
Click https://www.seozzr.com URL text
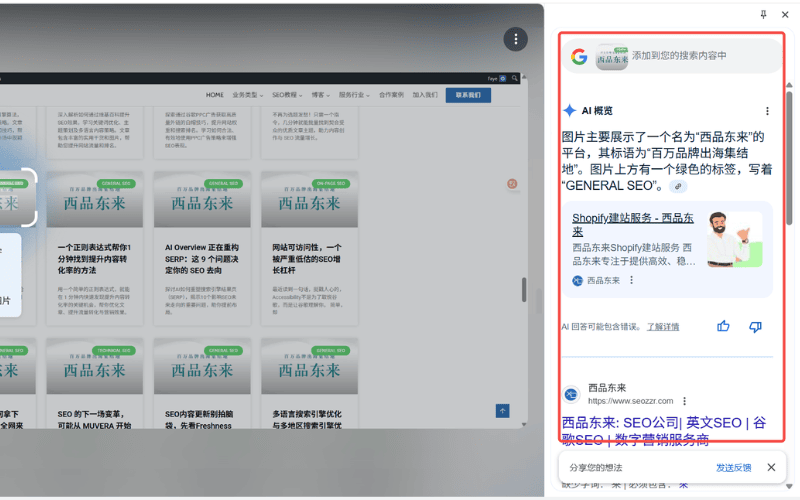[x=630, y=401]
